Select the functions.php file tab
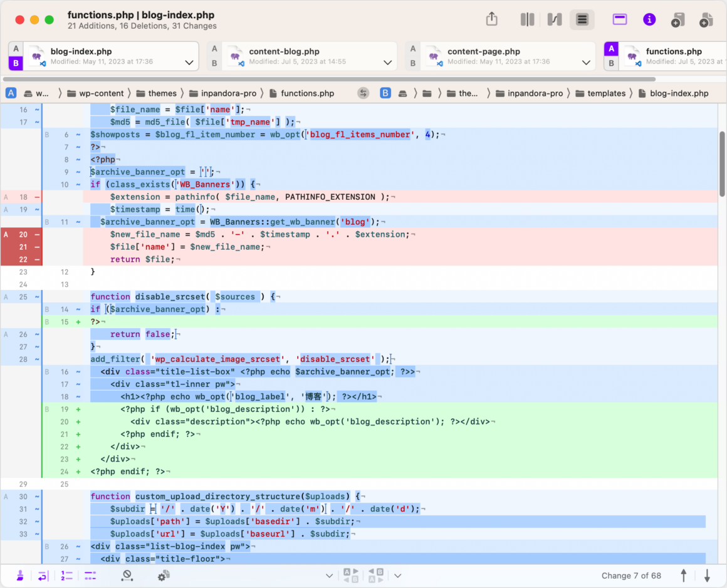 666,56
